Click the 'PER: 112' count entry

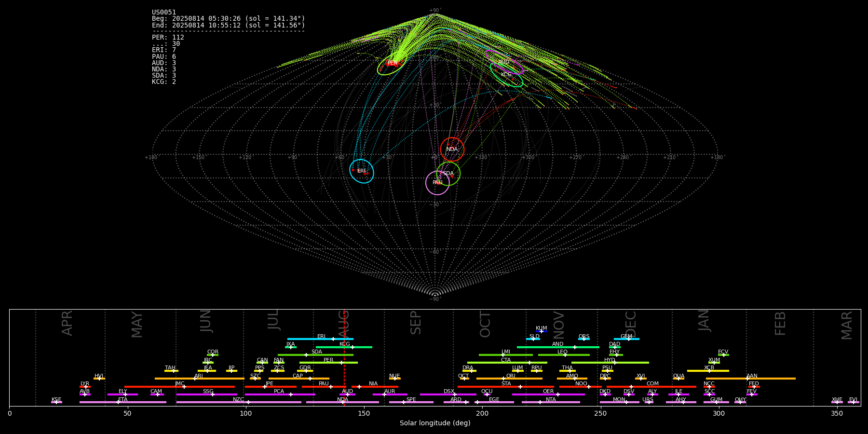[168, 38]
